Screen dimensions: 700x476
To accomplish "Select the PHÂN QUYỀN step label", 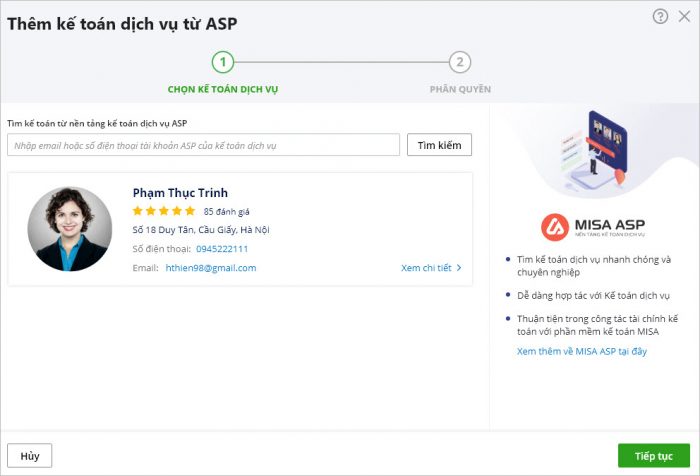I will (460, 89).
